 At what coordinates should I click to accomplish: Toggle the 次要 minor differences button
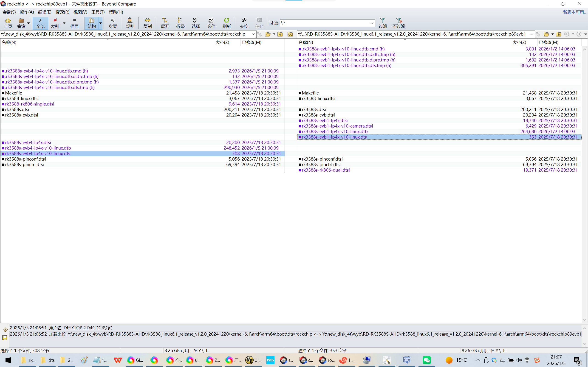coord(113,23)
